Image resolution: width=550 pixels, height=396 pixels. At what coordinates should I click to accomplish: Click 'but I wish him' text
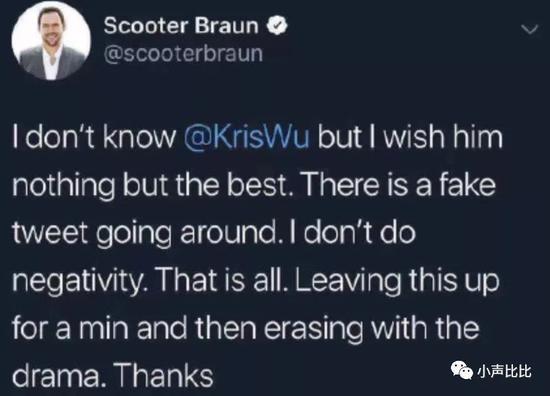(x=410, y=137)
